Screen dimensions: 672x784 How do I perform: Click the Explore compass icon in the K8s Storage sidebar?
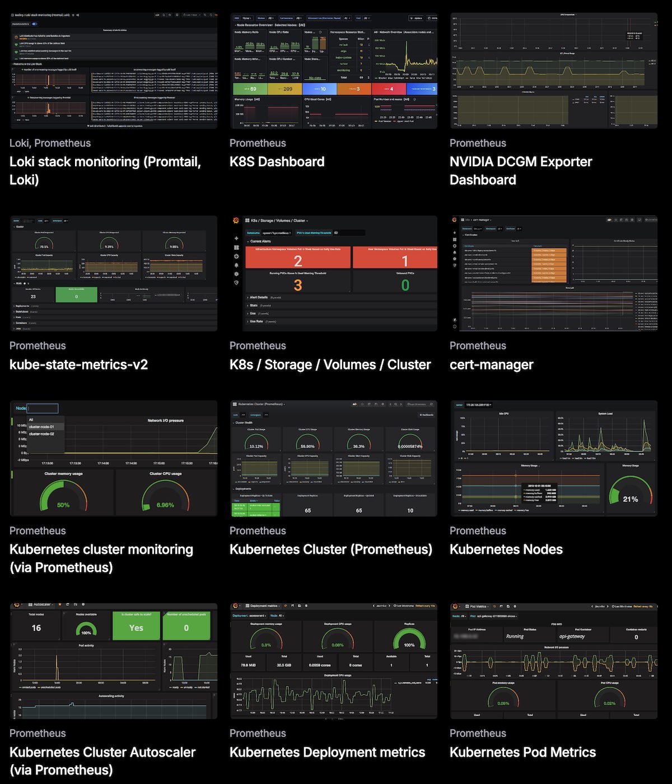point(236,256)
